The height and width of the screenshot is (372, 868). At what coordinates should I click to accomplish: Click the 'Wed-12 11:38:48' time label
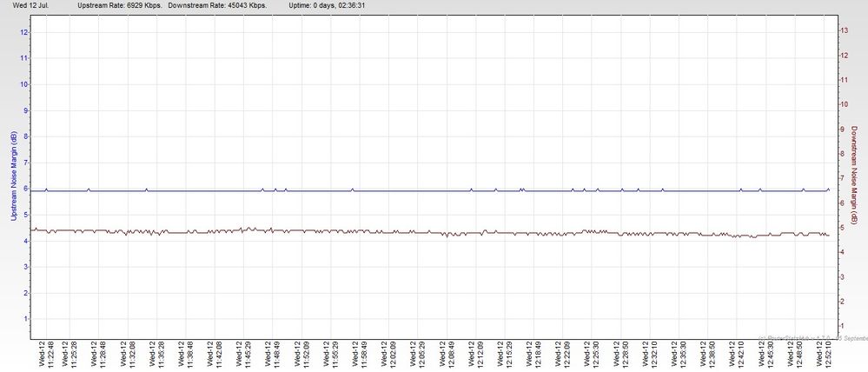click(185, 355)
